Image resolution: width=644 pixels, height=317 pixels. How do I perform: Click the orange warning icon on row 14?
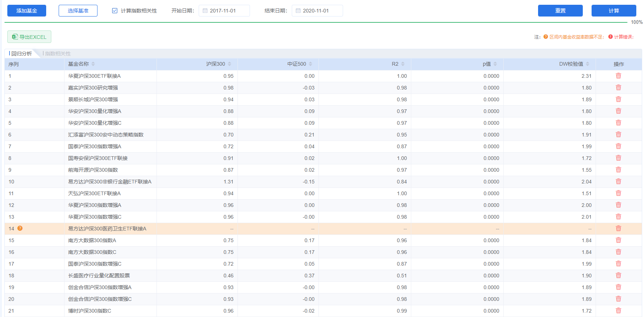[20, 228]
